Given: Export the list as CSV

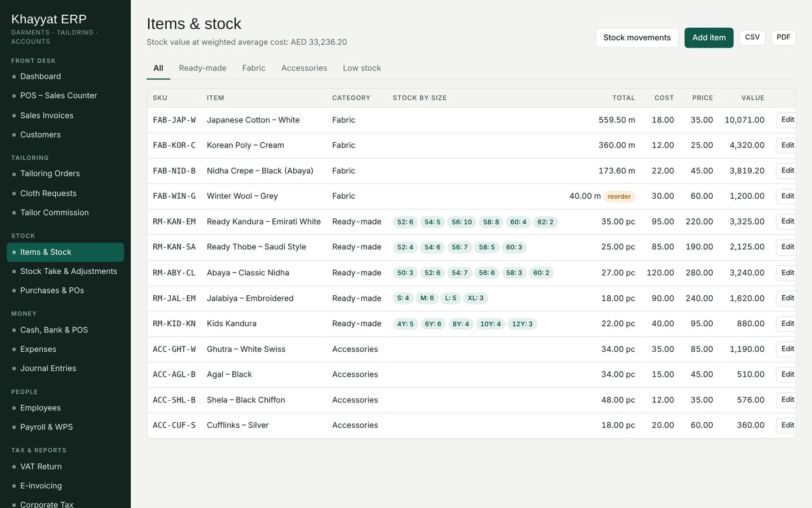Looking at the screenshot, I should pyautogui.click(x=752, y=37).
